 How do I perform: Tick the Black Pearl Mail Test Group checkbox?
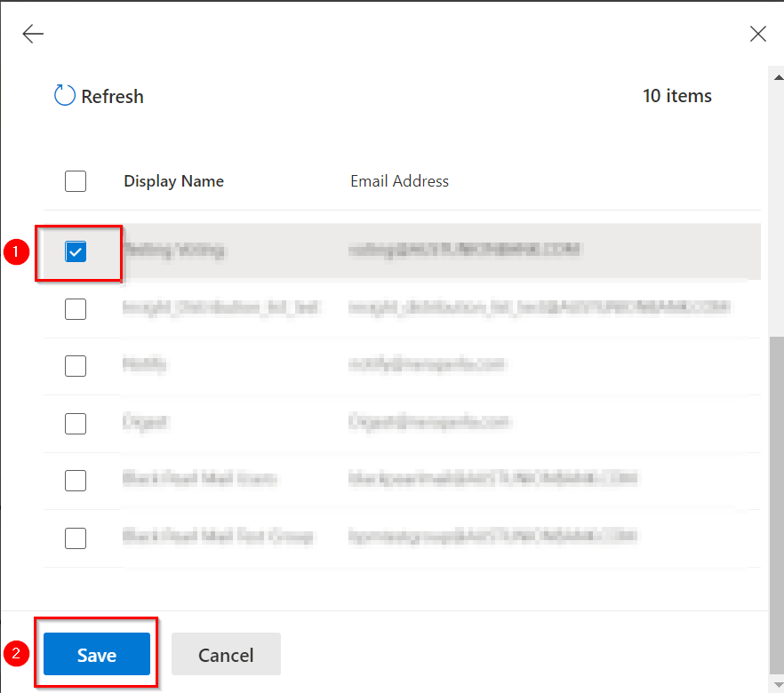tap(76, 538)
